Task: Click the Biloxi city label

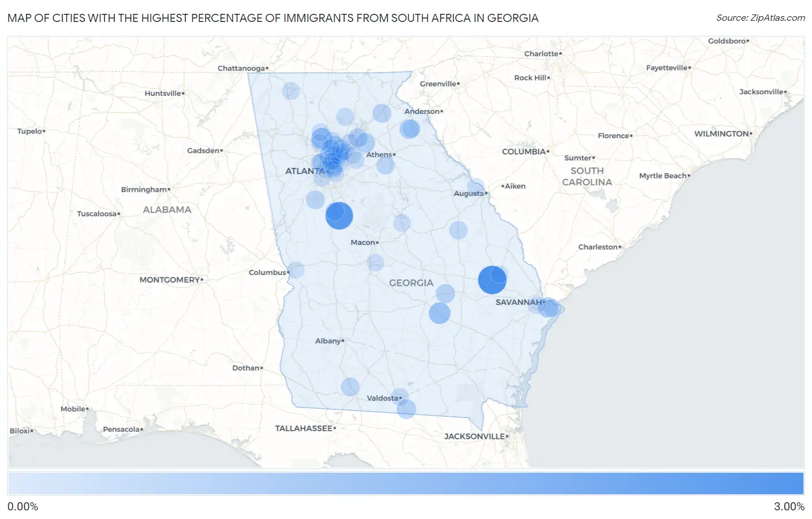Action: point(20,431)
